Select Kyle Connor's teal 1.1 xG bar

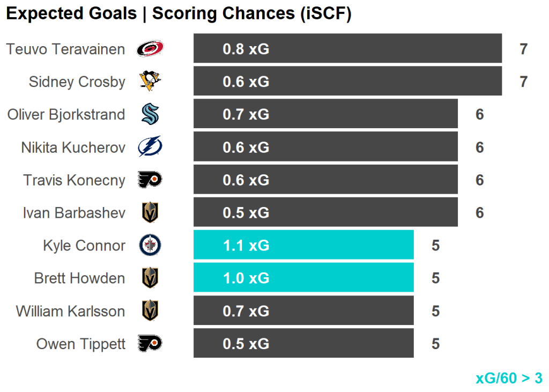click(x=303, y=246)
